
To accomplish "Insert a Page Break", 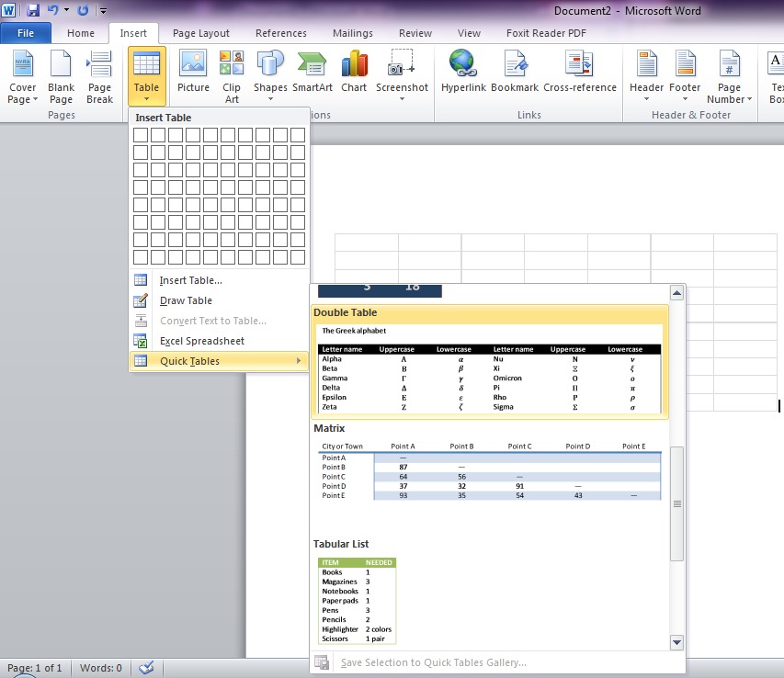I will pyautogui.click(x=98, y=73).
